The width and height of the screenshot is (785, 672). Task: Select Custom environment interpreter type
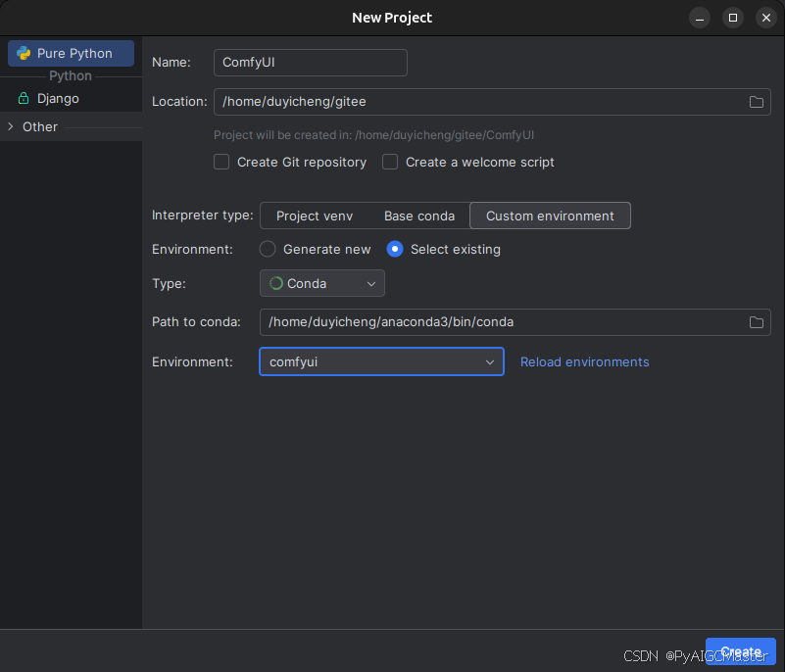click(550, 216)
